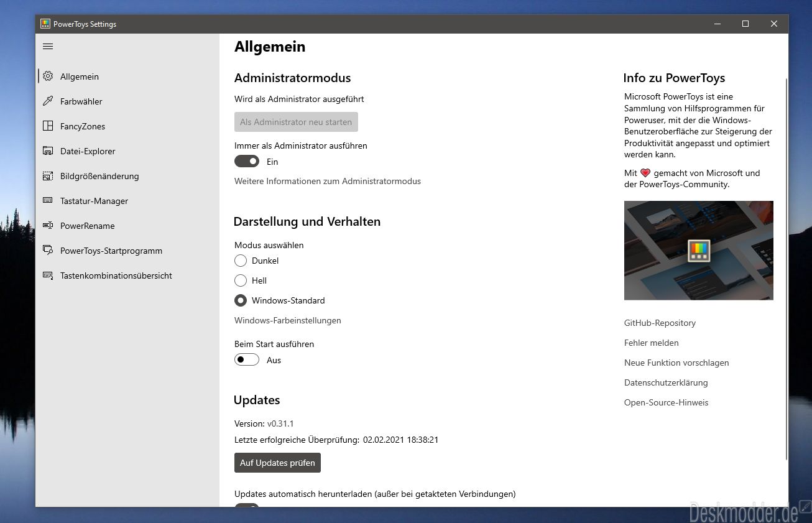The width and height of the screenshot is (812, 523).
Task: Click the Administratormodus heading
Action: pyautogui.click(x=292, y=78)
